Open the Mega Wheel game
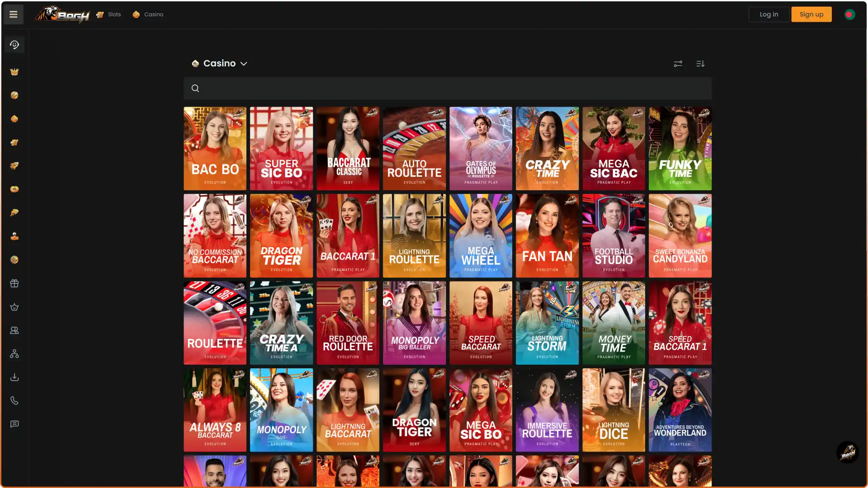This screenshot has width=868, height=488. (x=481, y=236)
